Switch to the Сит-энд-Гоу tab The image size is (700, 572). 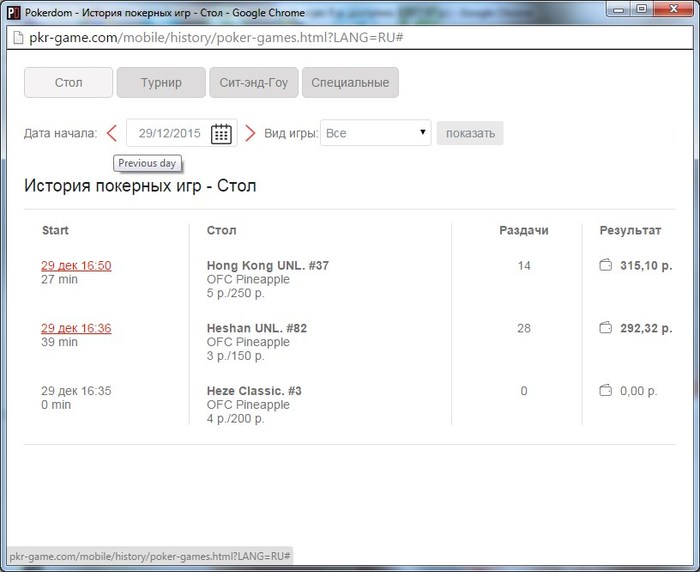click(254, 83)
